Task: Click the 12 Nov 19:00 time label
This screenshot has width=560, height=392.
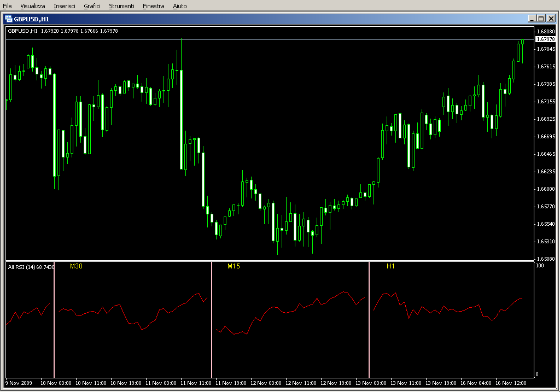Action: click(336, 383)
